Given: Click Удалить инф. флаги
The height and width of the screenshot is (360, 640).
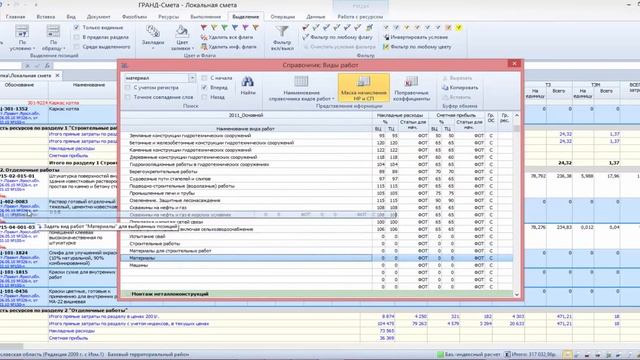Looking at the screenshot, I should 229,47.
